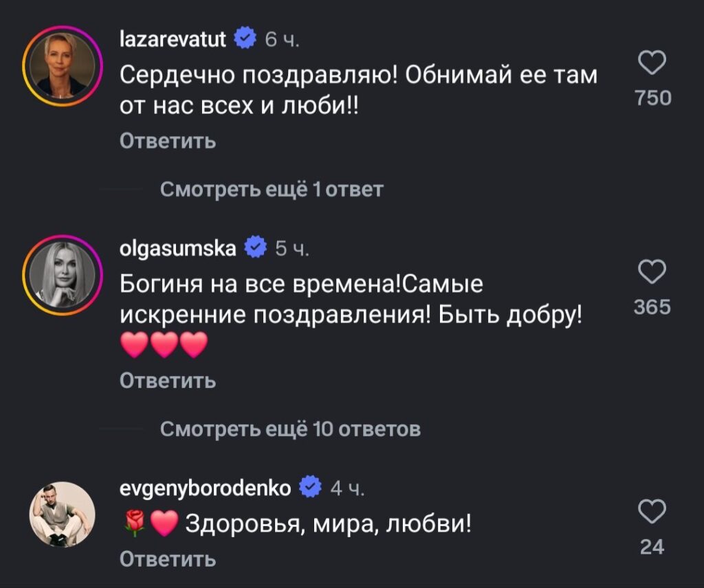Open the olgasumska username link
The height and width of the screenshot is (588, 704).
tap(178, 247)
